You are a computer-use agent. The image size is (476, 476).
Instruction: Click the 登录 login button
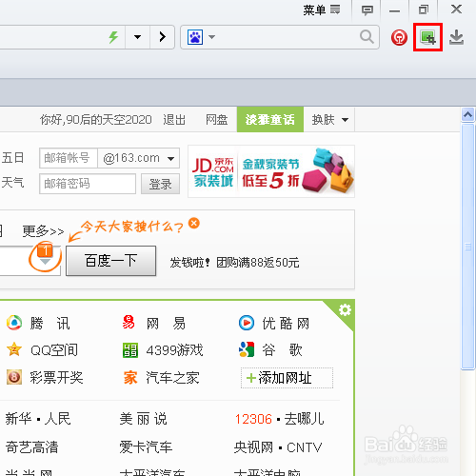click(x=160, y=184)
